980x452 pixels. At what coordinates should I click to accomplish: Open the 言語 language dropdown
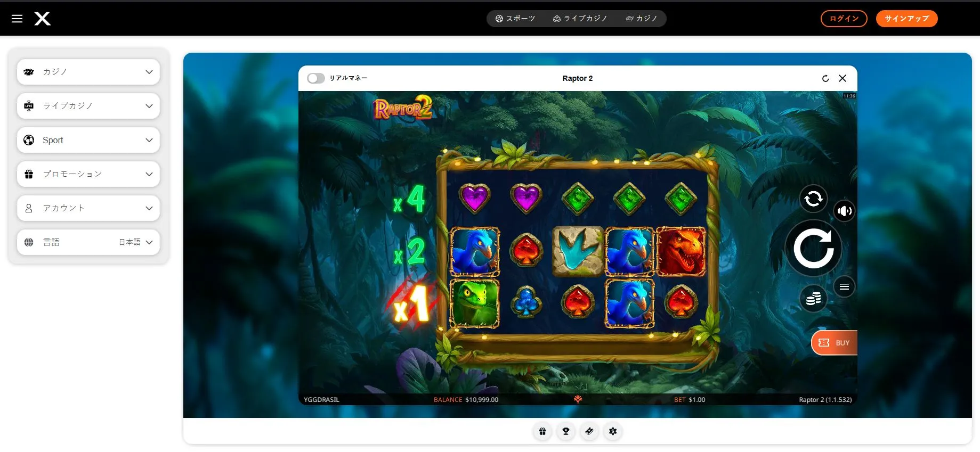(88, 242)
